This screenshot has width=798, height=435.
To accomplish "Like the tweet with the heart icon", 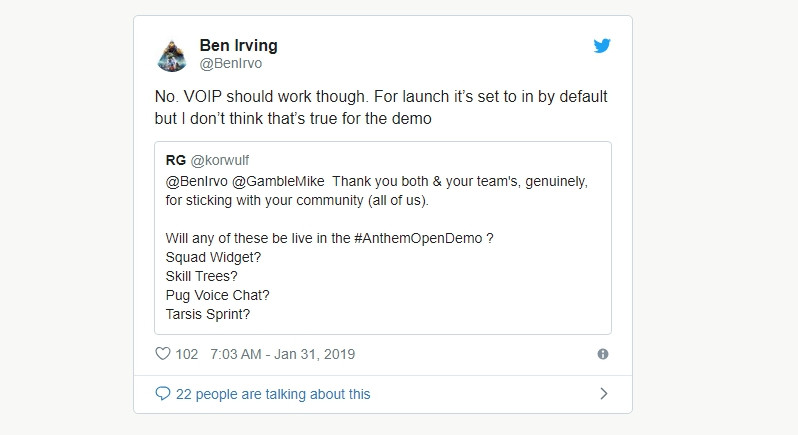I will point(163,354).
